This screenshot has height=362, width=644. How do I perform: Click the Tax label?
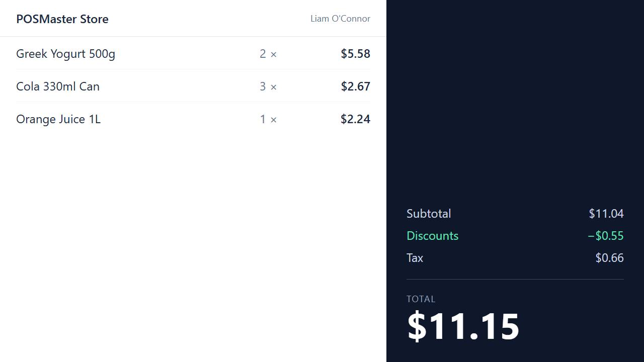pos(415,258)
